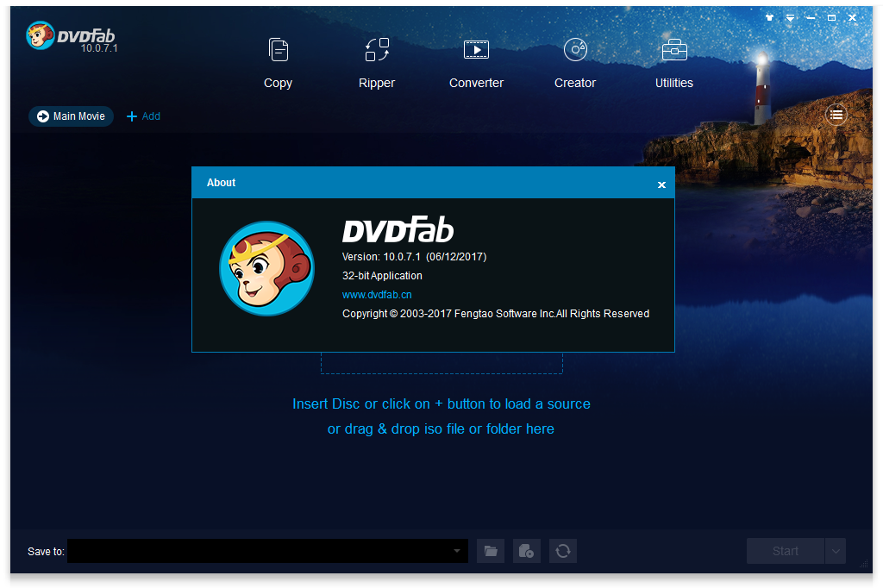Click the Start button
Screen dimensions: 883x588
(785, 551)
